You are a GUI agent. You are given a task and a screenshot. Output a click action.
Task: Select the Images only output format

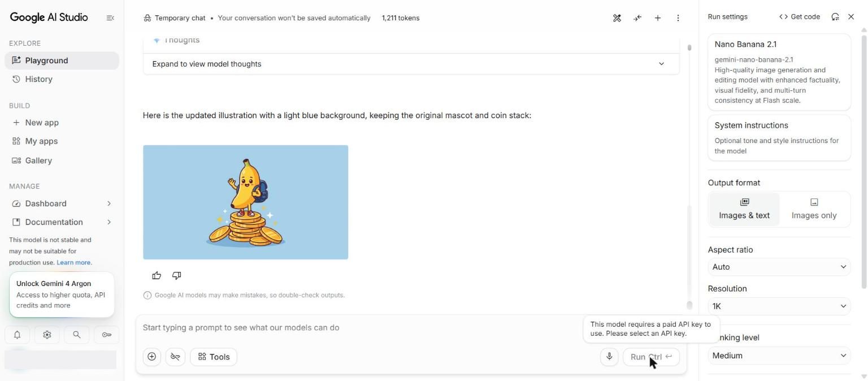pos(814,209)
